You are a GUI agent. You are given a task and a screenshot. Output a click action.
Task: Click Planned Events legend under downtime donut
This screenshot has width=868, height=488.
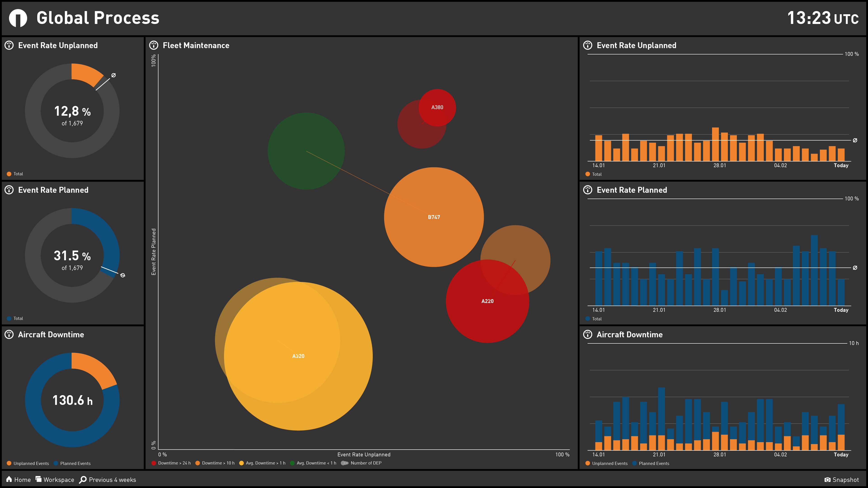tap(72, 463)
